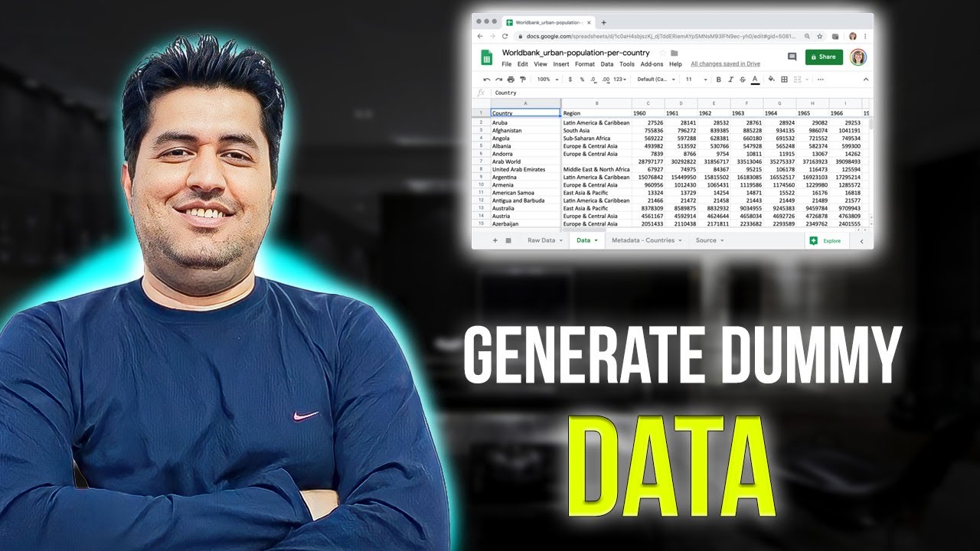Viewport: 980px width, 551px height.
Task: Collapse the menus with the up chevron
Action: 866,80
